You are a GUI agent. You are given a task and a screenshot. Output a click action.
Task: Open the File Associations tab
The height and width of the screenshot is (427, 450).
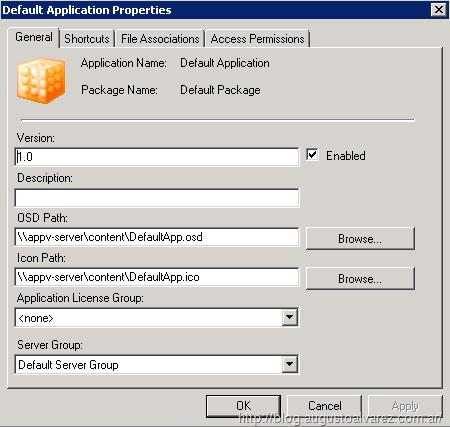click(x=160, y=39)
